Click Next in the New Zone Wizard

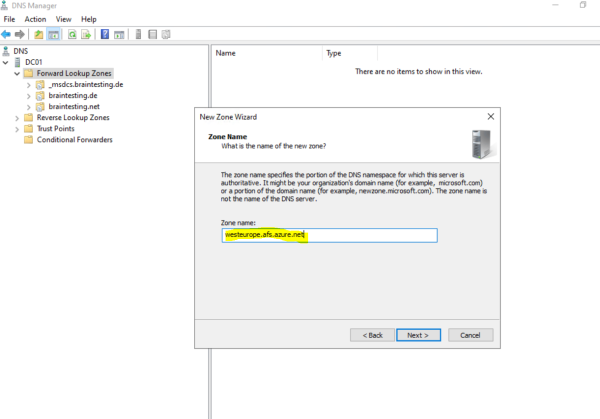pyautogui.click(x=418, y=335)
